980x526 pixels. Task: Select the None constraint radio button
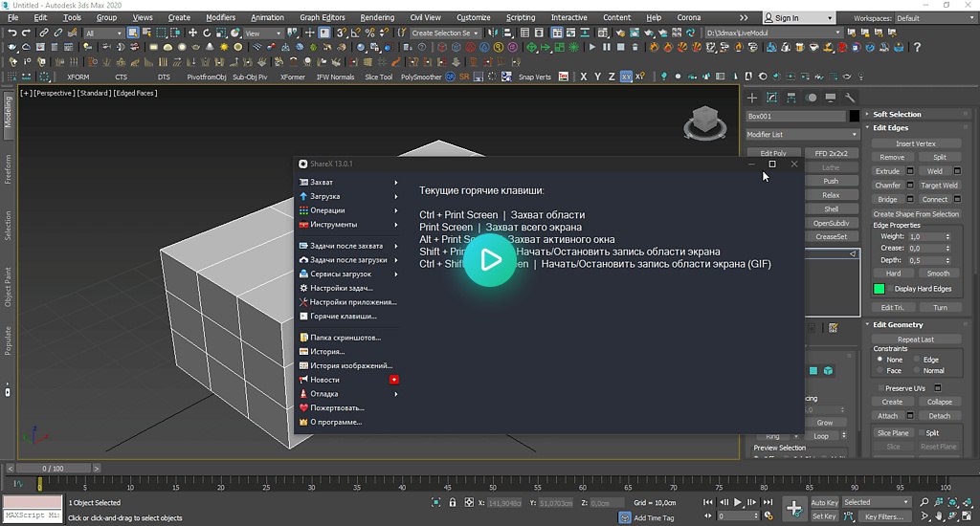pyautogui.click(x=880, y=360)
